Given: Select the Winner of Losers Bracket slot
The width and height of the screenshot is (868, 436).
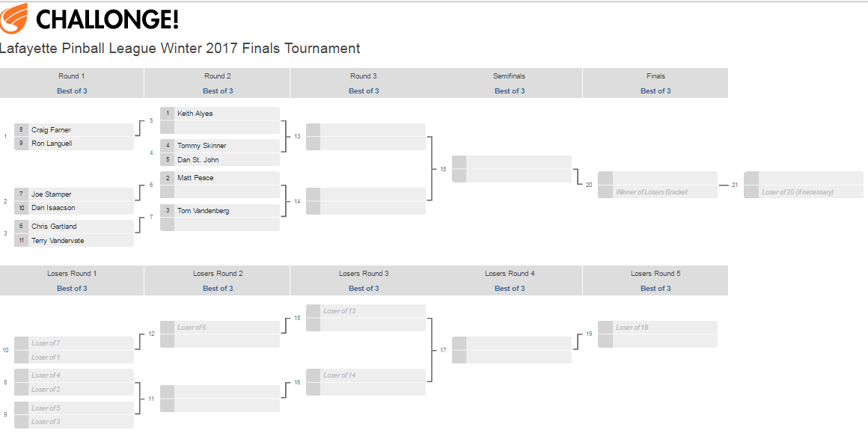Looking at the screenshot, I should pyautogui.click(x=658, y=192).
